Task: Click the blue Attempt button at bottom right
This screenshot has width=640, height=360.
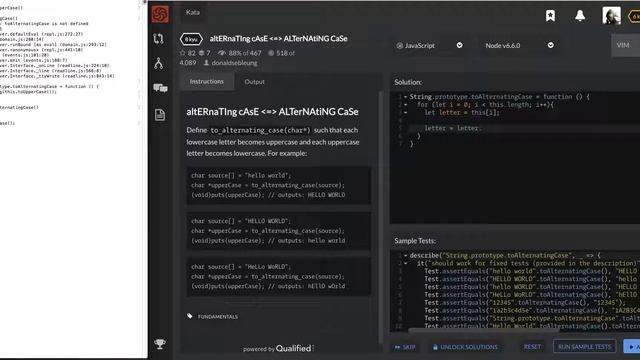Action: point(632,347)
